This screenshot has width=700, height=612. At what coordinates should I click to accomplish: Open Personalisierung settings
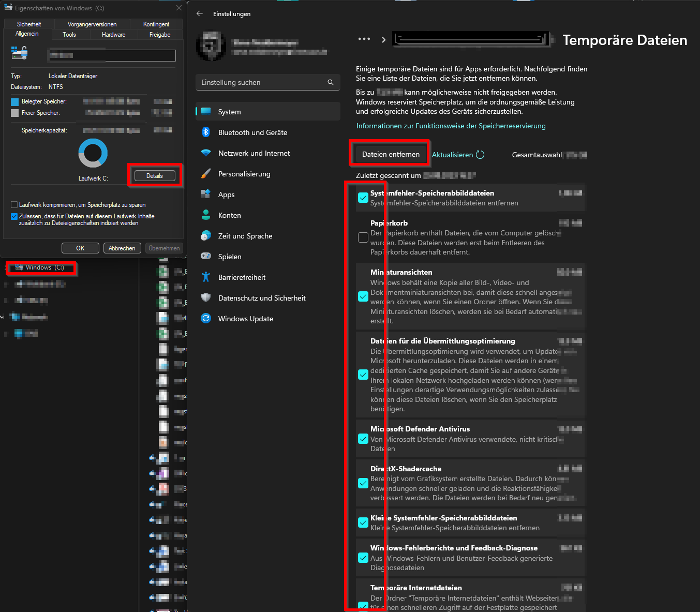(x=267, y=174)
